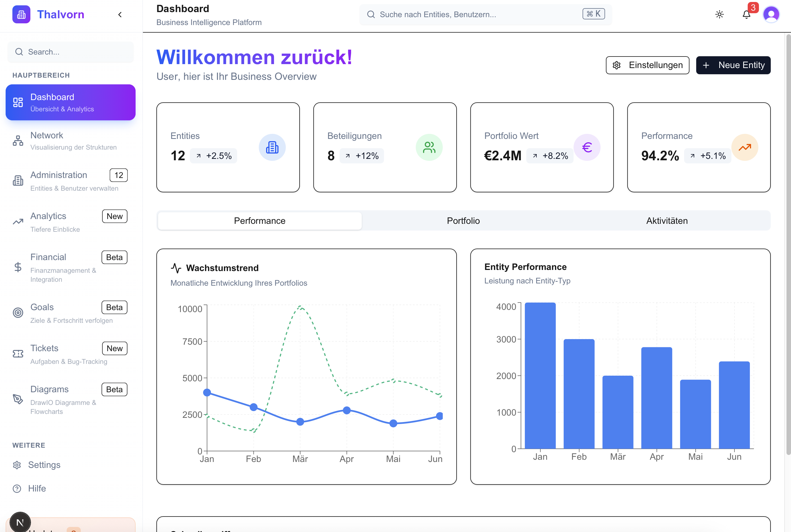Open the Tickets icon in sidebar
This screenshot has height=532, width=791.
click(x=18, y=353)
